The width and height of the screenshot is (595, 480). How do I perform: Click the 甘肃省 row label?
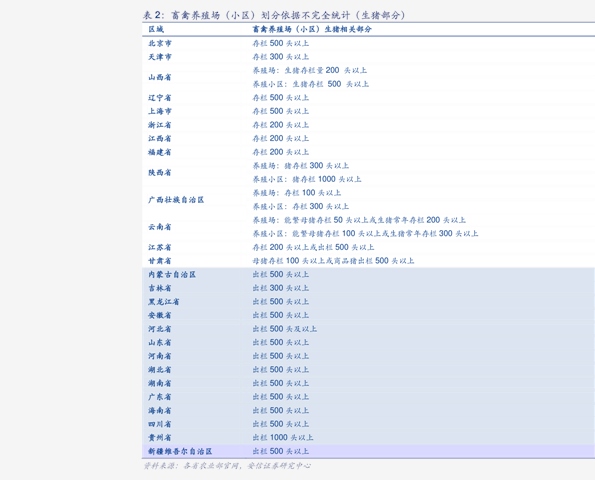tap(160, 261)
